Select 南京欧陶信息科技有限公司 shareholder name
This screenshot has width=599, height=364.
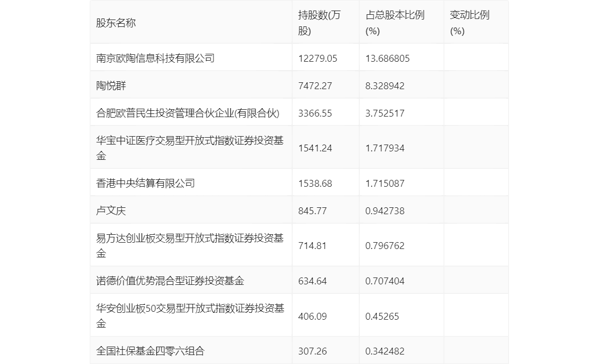tap(155, 59)
